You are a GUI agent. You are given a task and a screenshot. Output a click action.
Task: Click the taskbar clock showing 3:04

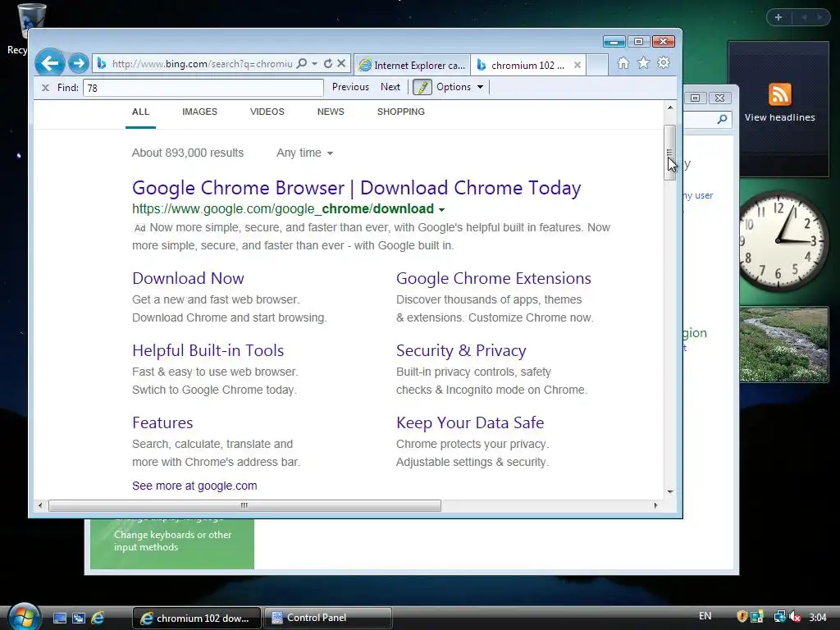(818, 618)
